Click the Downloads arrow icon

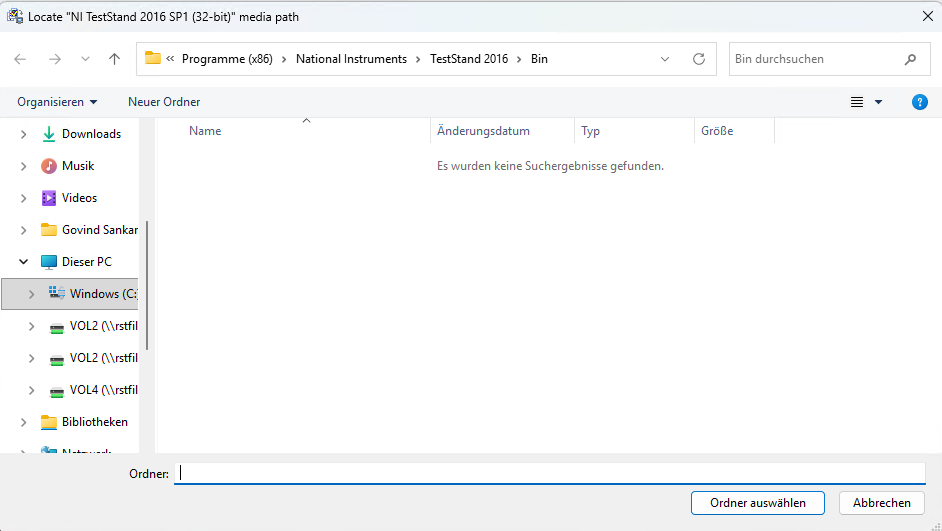pos(49,134)
